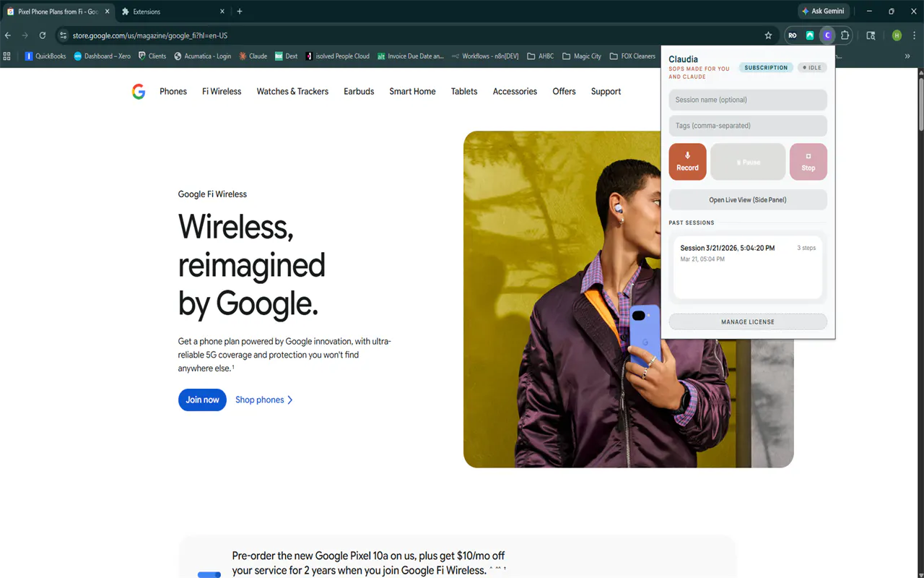Open the side panel toolbar icon
This screenshot has height=578, width=924.
[x=871, y=35]
